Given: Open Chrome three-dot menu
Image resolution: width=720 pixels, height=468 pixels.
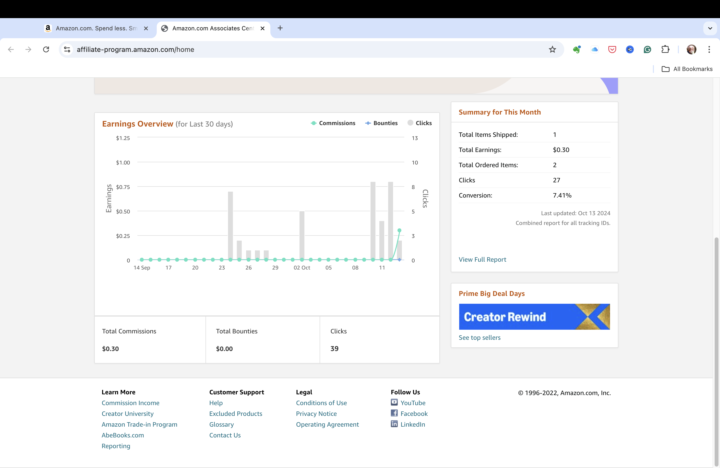Looking at the screenshot, I should [x=709, y=50].
